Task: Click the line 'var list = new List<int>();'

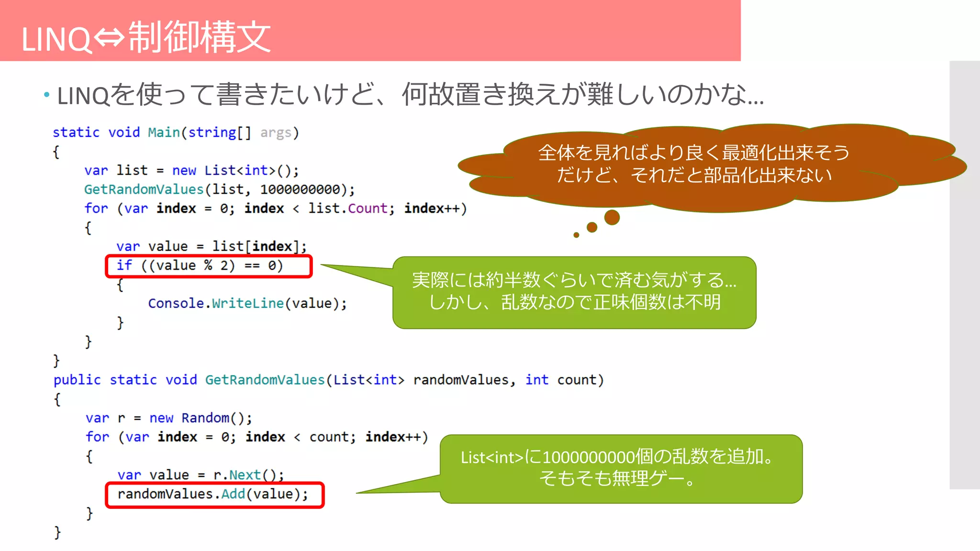Action: point(192,170)
